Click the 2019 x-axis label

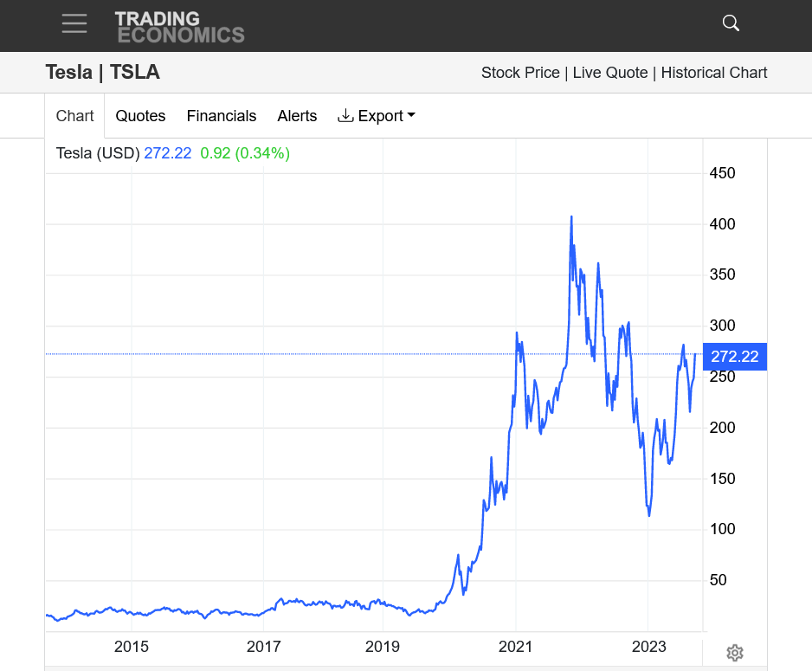(382, 647)
